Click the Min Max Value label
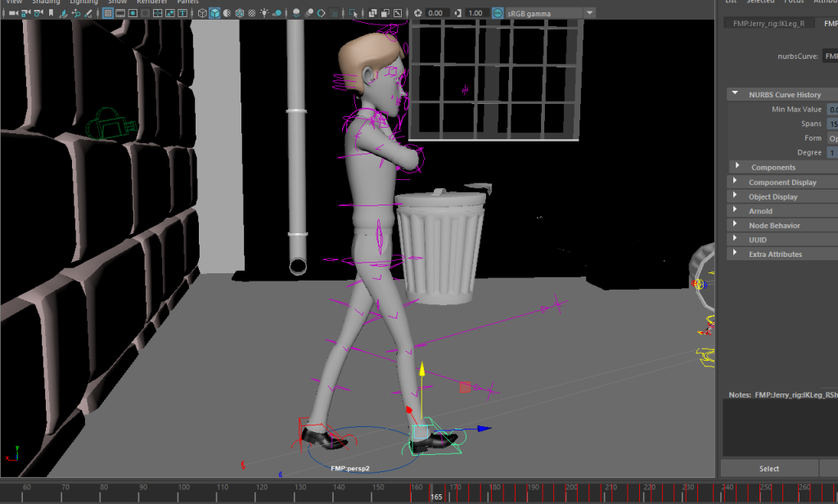The image size is (838, 504). 796,109
